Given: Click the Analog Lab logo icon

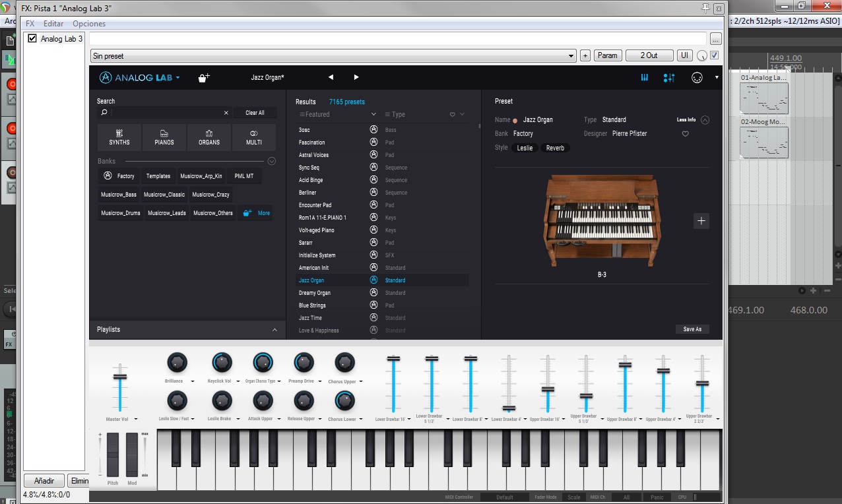Looking at the screenshot, I should pos(106,77).
